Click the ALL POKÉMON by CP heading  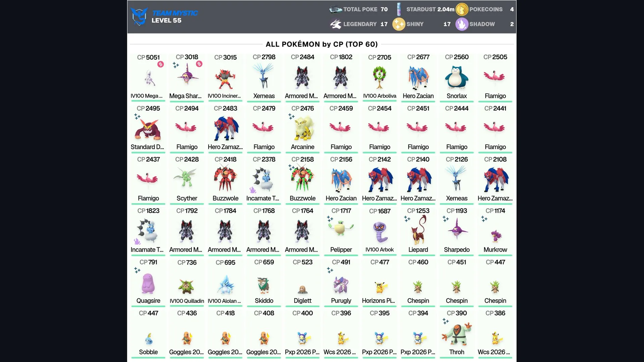pos(322,44)
